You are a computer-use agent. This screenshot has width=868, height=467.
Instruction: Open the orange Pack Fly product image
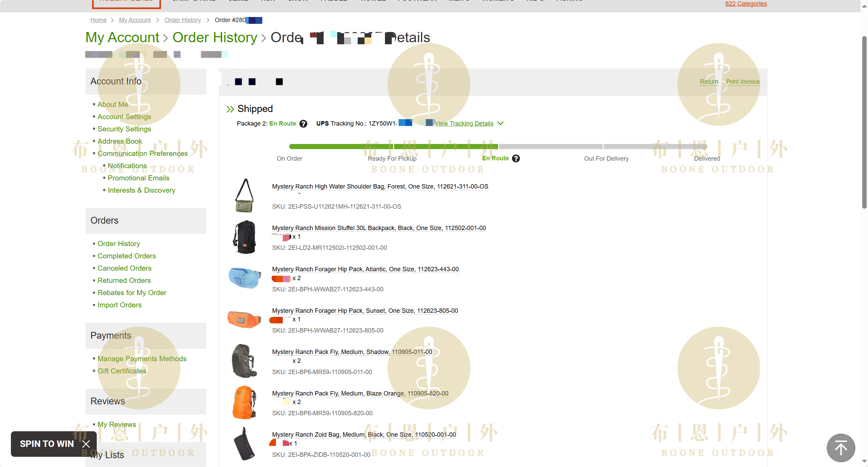[x=245, y=402]
